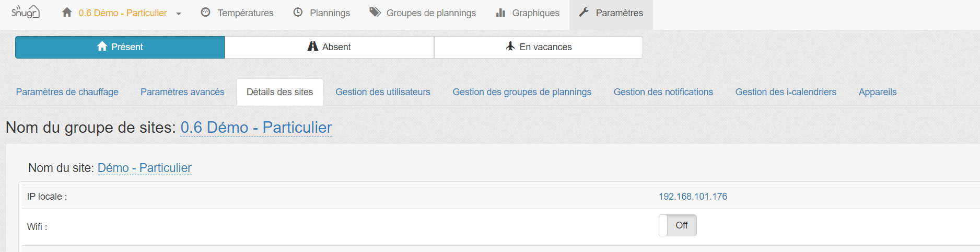Click the Nom du groupe de sites label
Viewport: 980px width, 252px height.
pos(91,128)
